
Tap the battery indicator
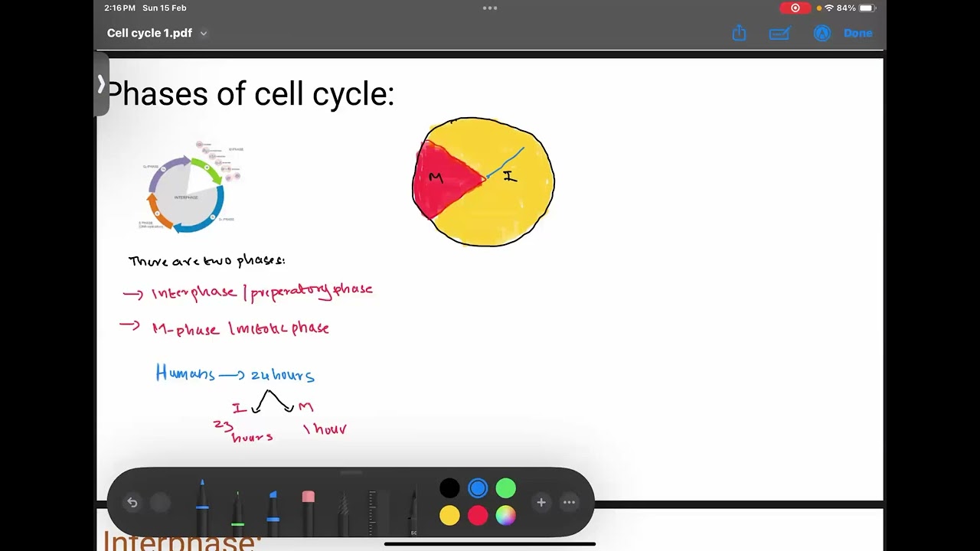coord(866,8)
